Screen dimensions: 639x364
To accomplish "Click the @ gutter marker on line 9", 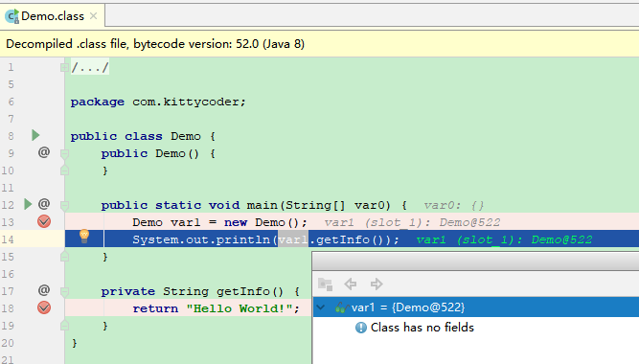I will coord(44,152).
